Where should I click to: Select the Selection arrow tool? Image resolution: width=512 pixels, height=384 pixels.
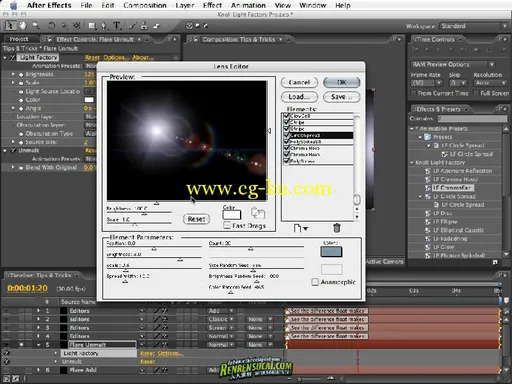tap(10, 26)
